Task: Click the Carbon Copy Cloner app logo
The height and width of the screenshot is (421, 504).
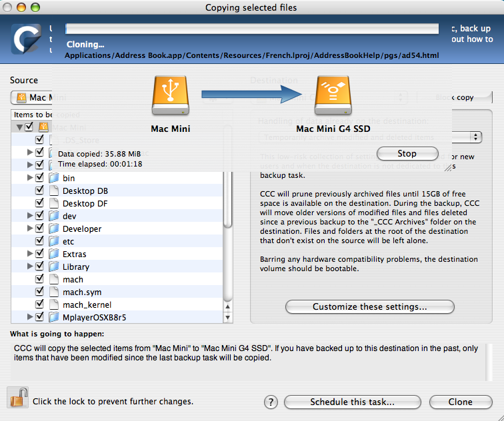Action: 26,39
